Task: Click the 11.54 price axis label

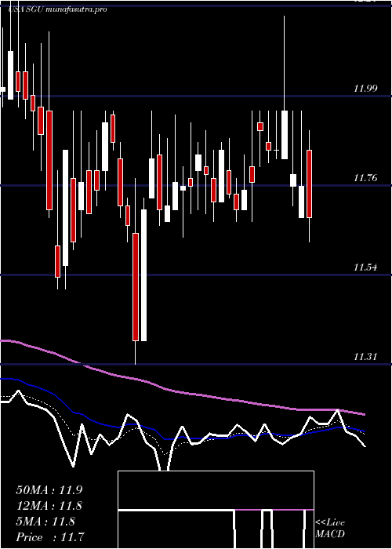Action: [x=365, y=267]
